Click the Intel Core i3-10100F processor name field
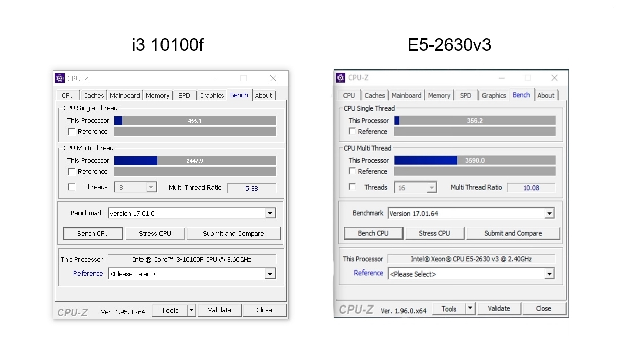 tap(192, 259)
